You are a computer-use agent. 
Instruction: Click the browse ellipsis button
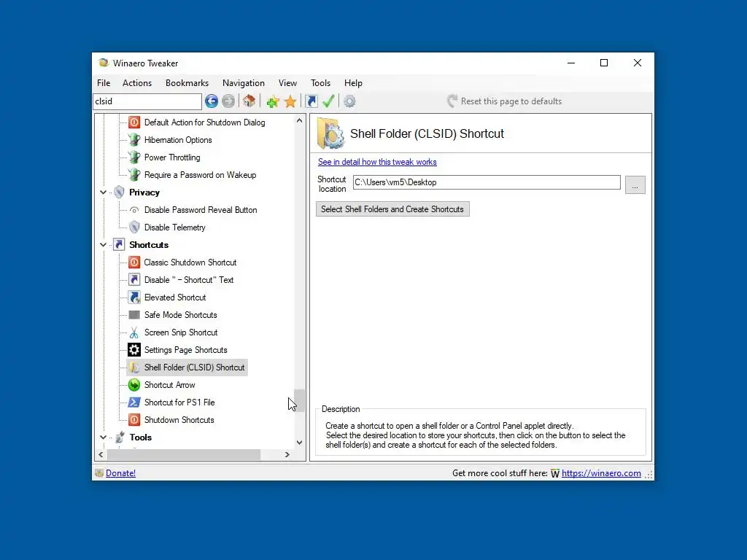click(635, 184)
